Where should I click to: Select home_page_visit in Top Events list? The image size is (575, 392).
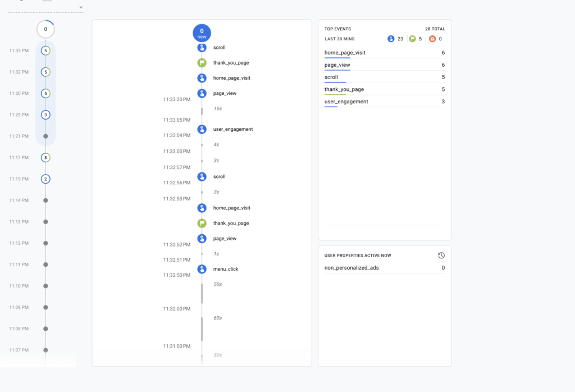tap(345, 53)
